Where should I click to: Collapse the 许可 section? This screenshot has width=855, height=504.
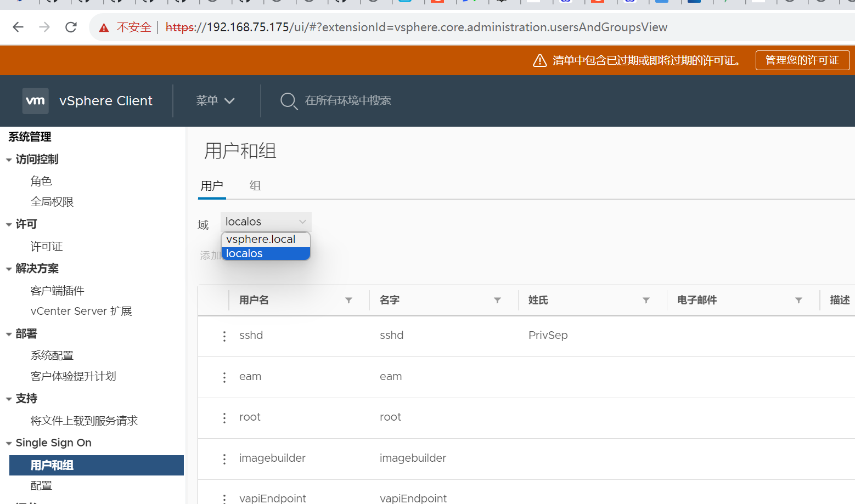tap(9, 225)
